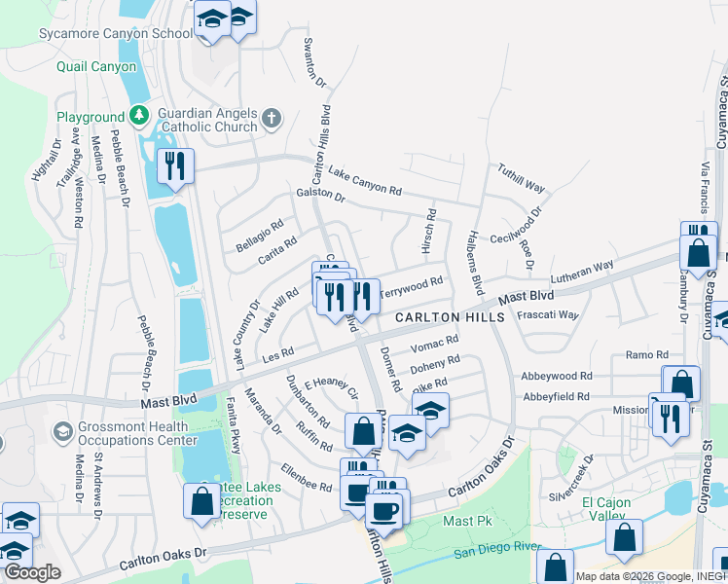Select the shopping bag marker beside Abbeywood Rd
Screen dimensions: 728x584
pyautogui.click(x=681, y=386)
